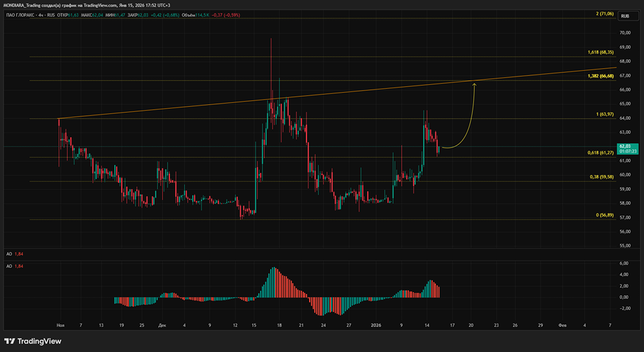Click the ЗАКР 62,03 close value
Screen dimensions: 644x352
[x=138, y=15]
